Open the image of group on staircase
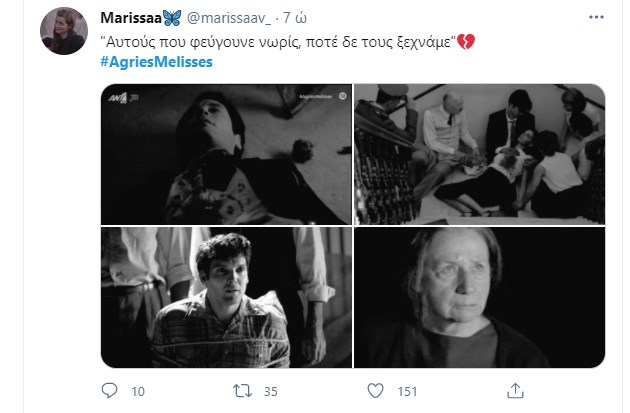Viewport: 630px width, 413px height. pyautogui.click(x=479, y=154)
